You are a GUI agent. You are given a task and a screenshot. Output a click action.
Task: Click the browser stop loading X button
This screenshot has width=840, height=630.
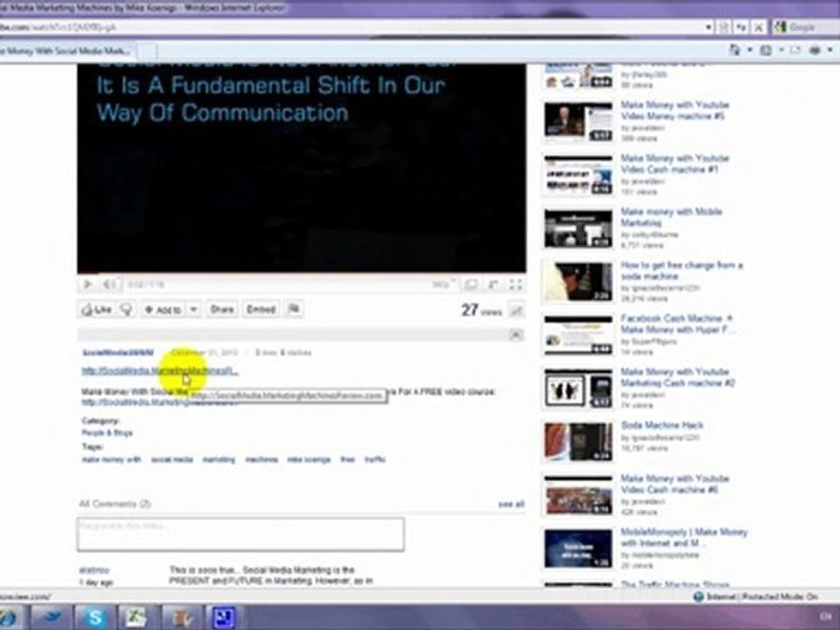(759, 27)
